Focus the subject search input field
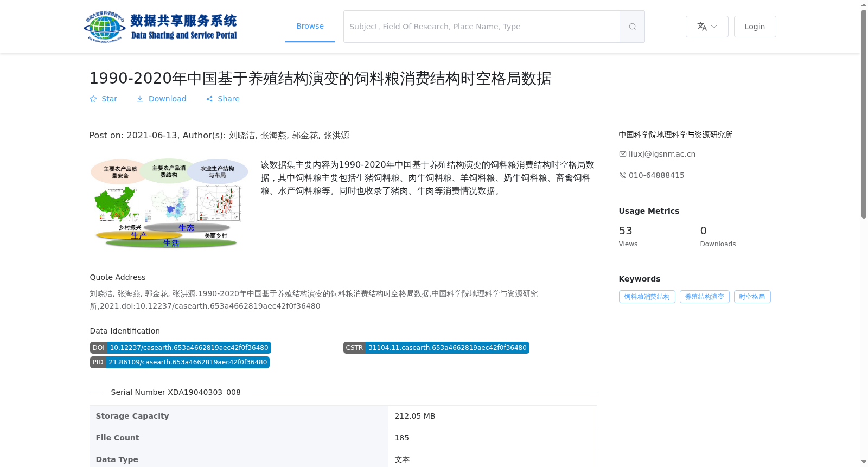The width and height of the screenshot is (868, 467). [x=481, y=27]
